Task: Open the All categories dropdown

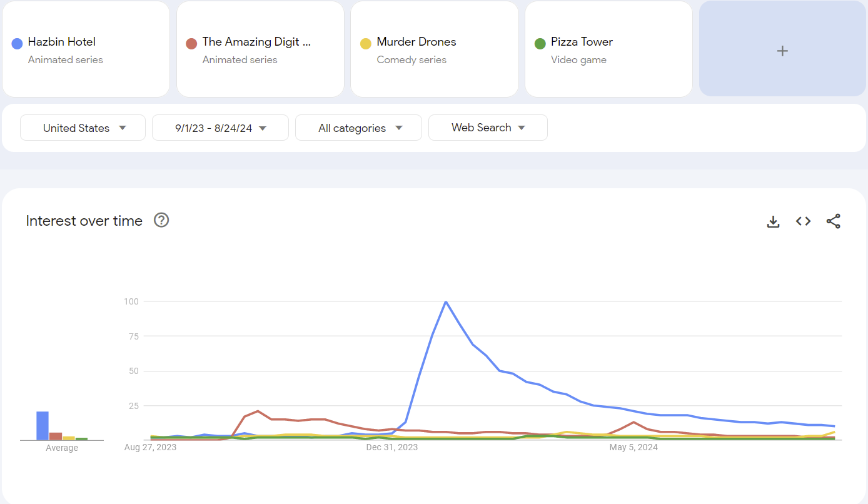Action: coord(359,128)
